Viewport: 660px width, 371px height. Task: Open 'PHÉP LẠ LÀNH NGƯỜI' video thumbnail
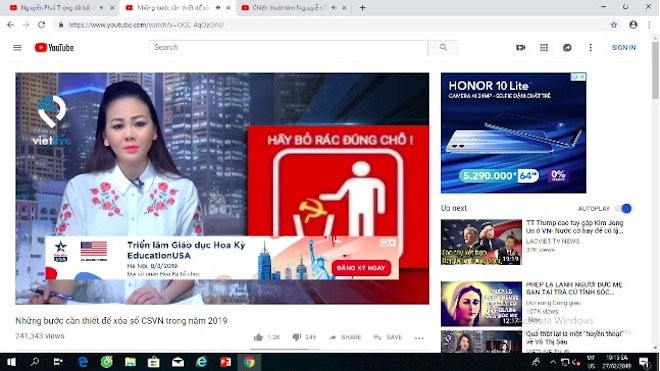click(x=481, y=304)
